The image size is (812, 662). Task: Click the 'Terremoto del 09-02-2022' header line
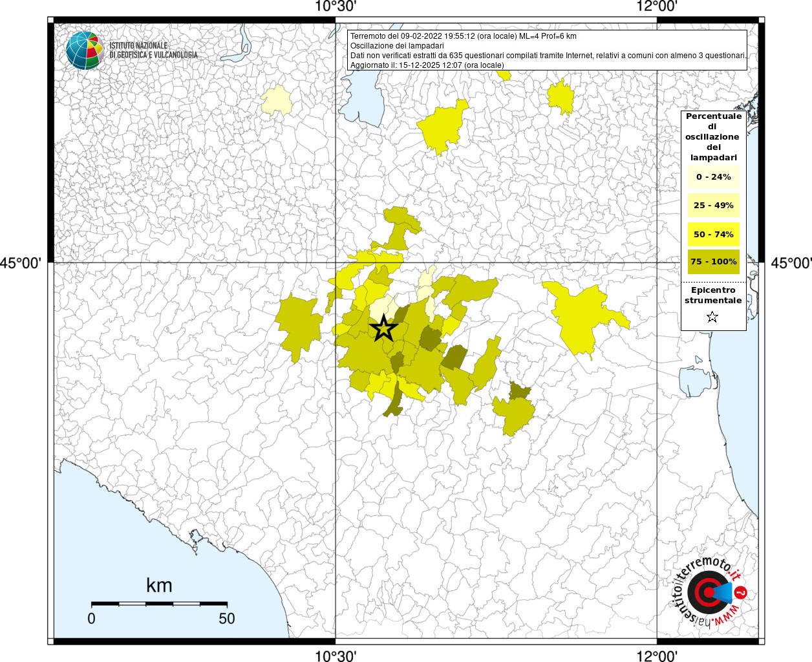[463, 36]
